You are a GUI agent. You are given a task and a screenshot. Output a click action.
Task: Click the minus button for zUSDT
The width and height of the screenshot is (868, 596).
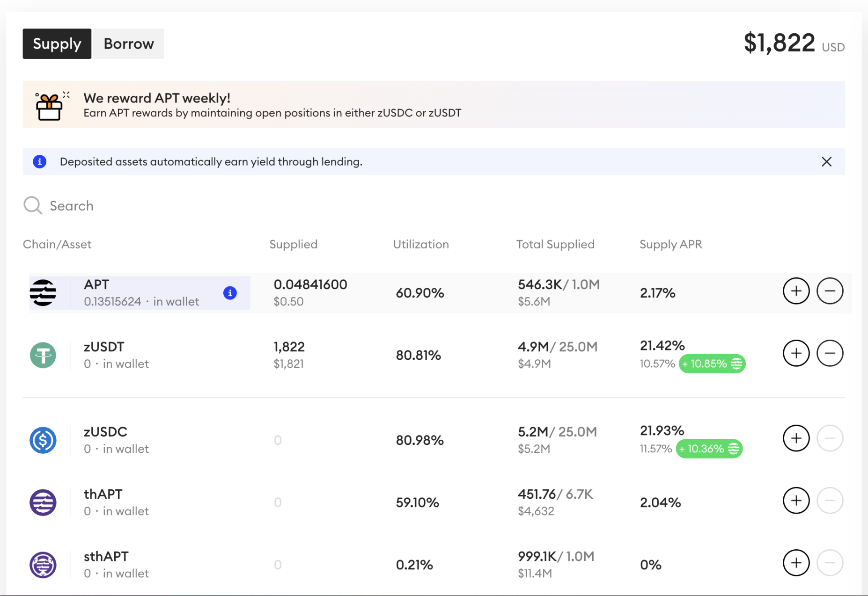(830, 353)
